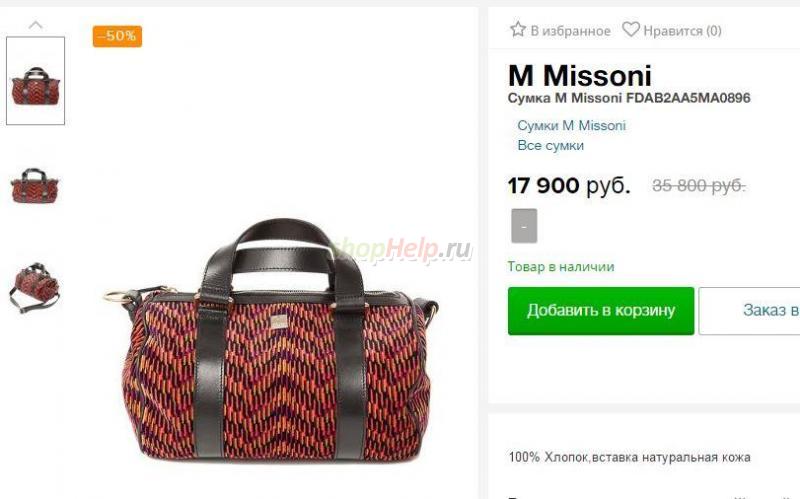Click the main bag product image
800x499 pixels.
270,339
